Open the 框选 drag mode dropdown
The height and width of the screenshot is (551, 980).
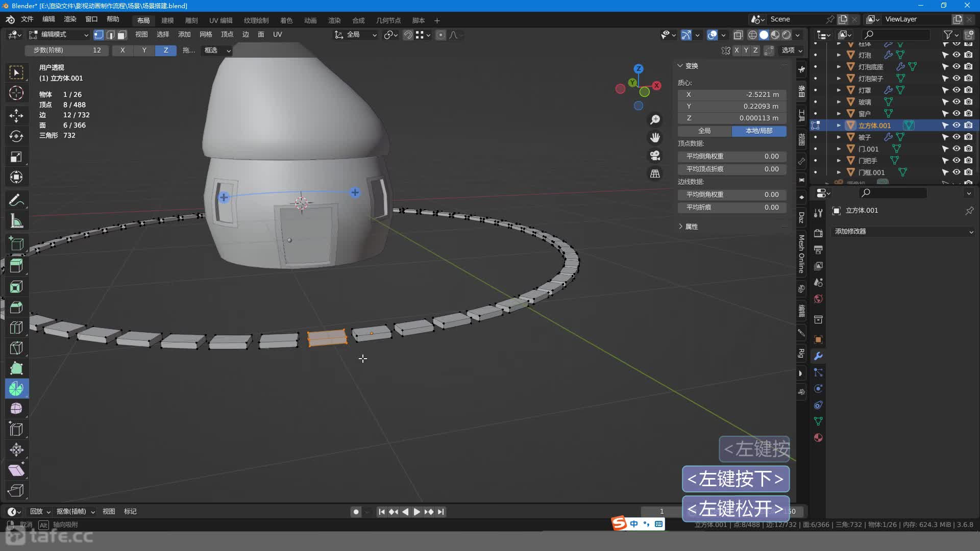coord(217,50)
